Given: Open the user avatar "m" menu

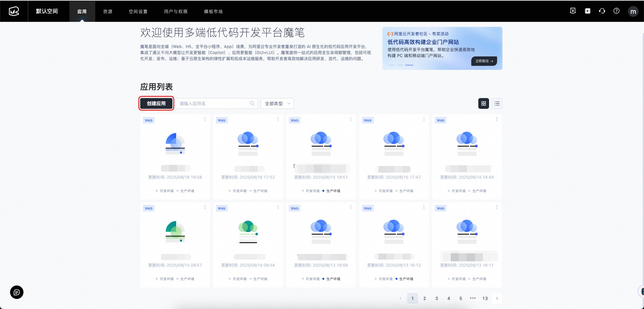Looking at the screenshot, I should pos(633,11).
